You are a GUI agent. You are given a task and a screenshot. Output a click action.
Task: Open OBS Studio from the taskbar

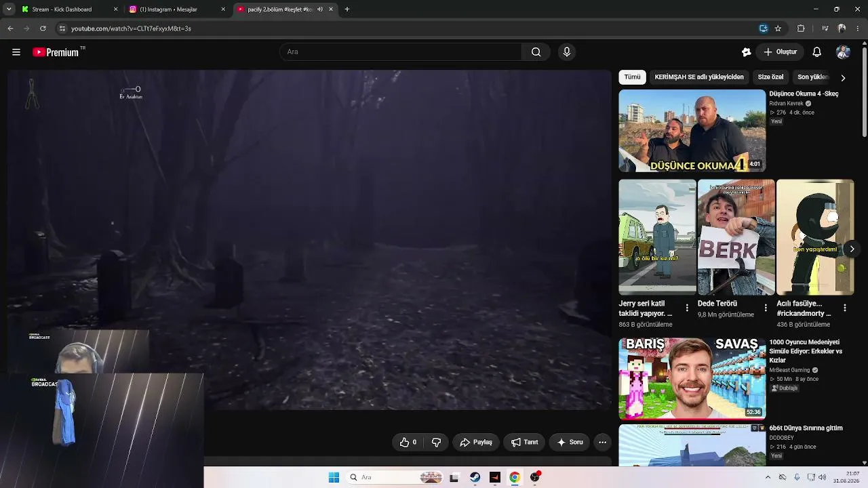coord(535,477)
